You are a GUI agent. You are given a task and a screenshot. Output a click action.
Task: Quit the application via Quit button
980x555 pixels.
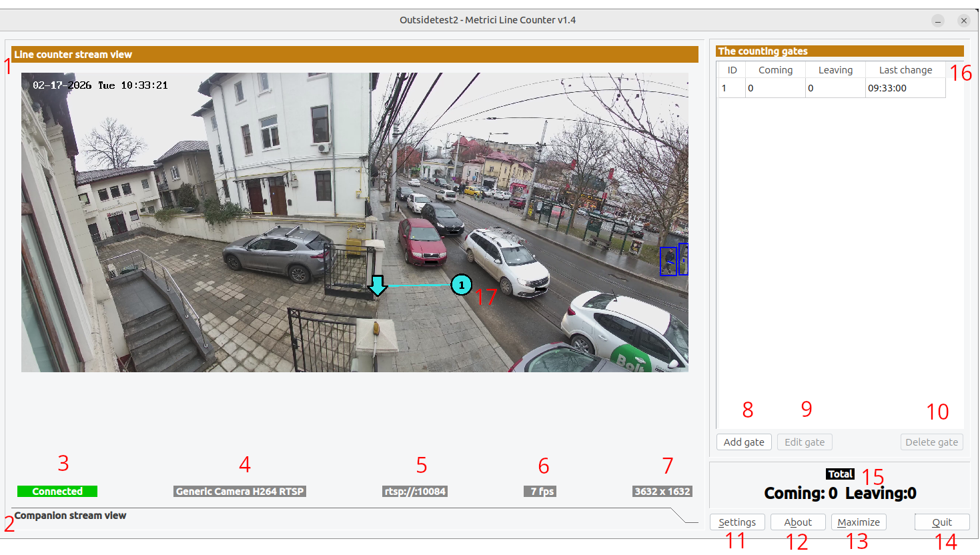click(942, 522)
